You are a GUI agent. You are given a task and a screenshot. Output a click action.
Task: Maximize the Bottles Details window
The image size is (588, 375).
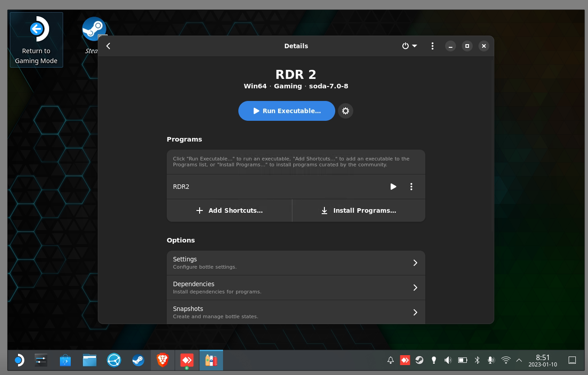[467, 46]
